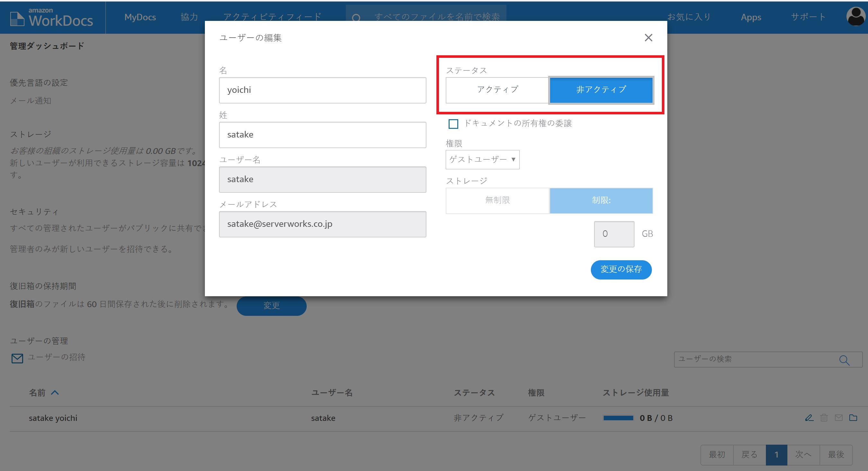Select 無制限 storage option

(x=497, y=200)
